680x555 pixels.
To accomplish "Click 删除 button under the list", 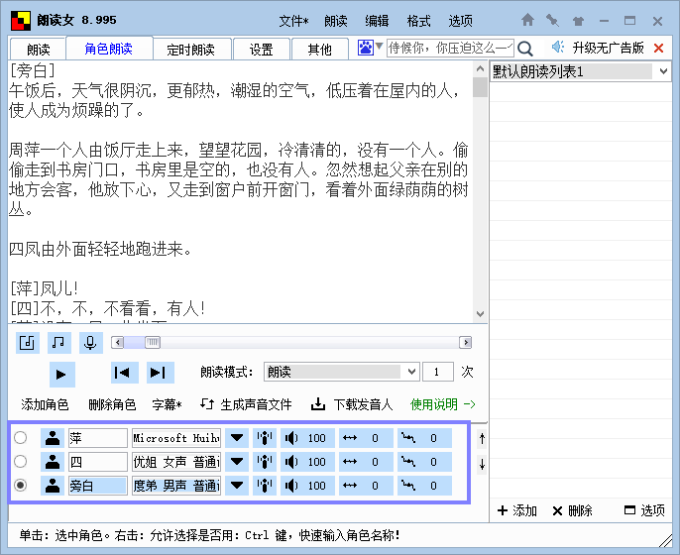I will pos(572,510).
